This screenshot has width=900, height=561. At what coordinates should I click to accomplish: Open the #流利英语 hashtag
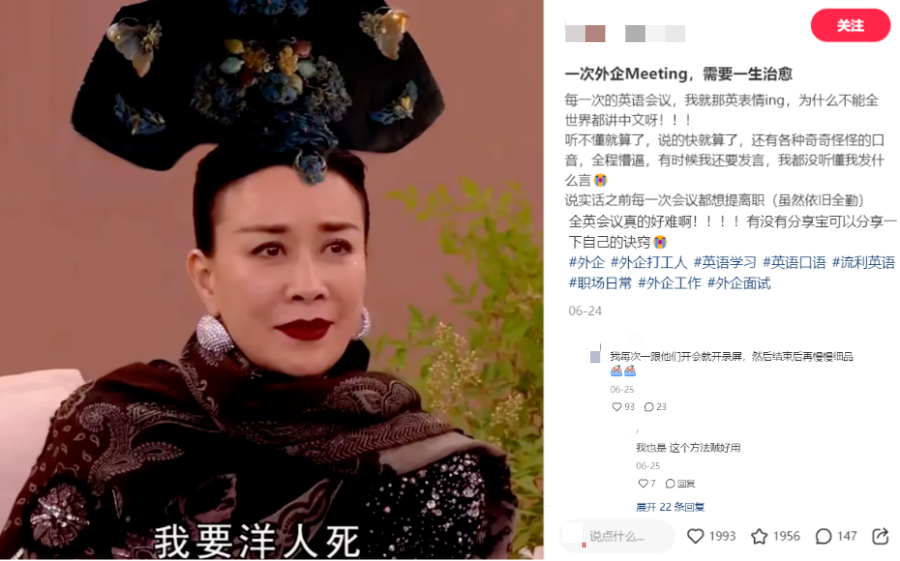click(863, 262)
